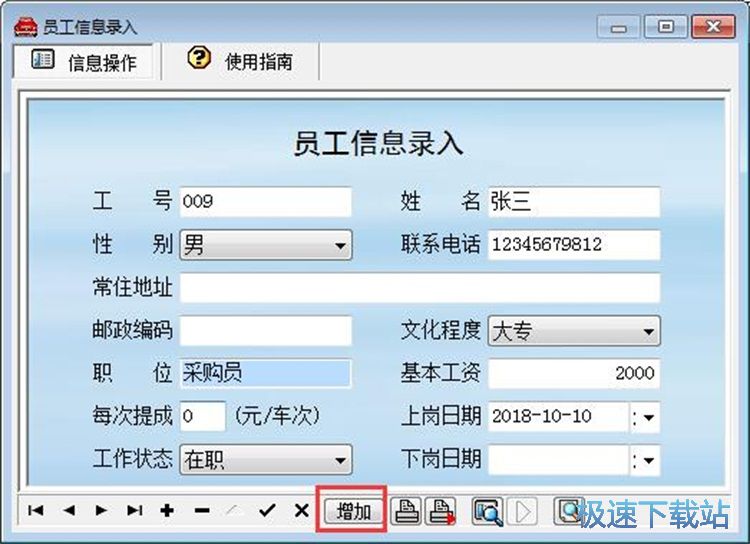
Task: Cancel edit X icon in navigator
Action: [x=301, y=511]
